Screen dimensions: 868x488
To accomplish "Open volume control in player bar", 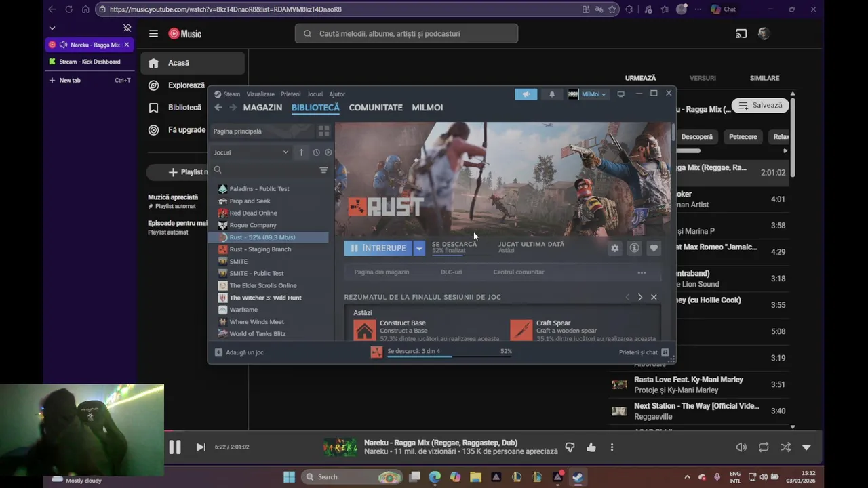I will [x=741, y=447].
